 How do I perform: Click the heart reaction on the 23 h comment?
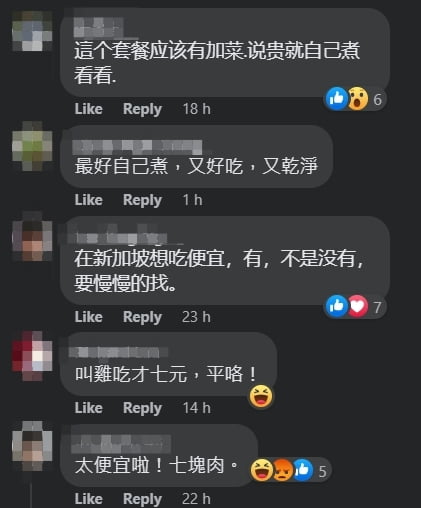pos(358,306)
